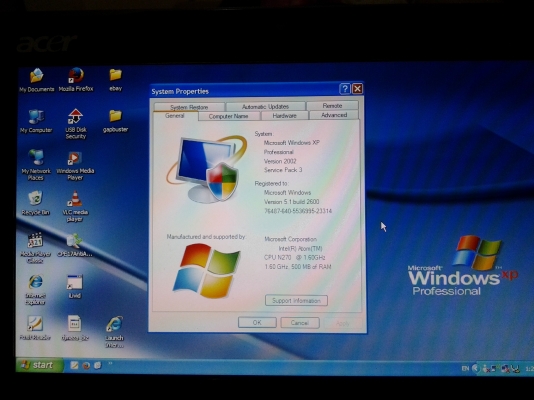This screenshot has width=534, height=400.
Task: Click the first quick launch taskbar icon
Action: coord(74,365)
